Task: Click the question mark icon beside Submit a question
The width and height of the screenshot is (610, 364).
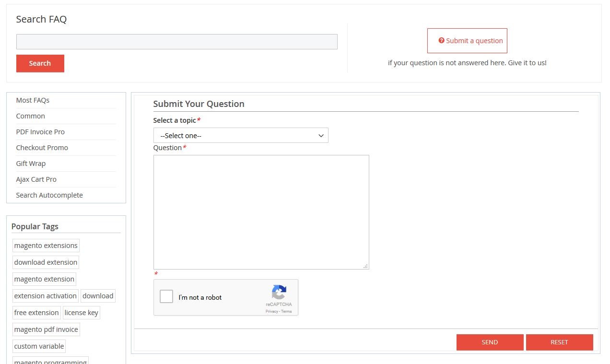Action: coord(442,40)
